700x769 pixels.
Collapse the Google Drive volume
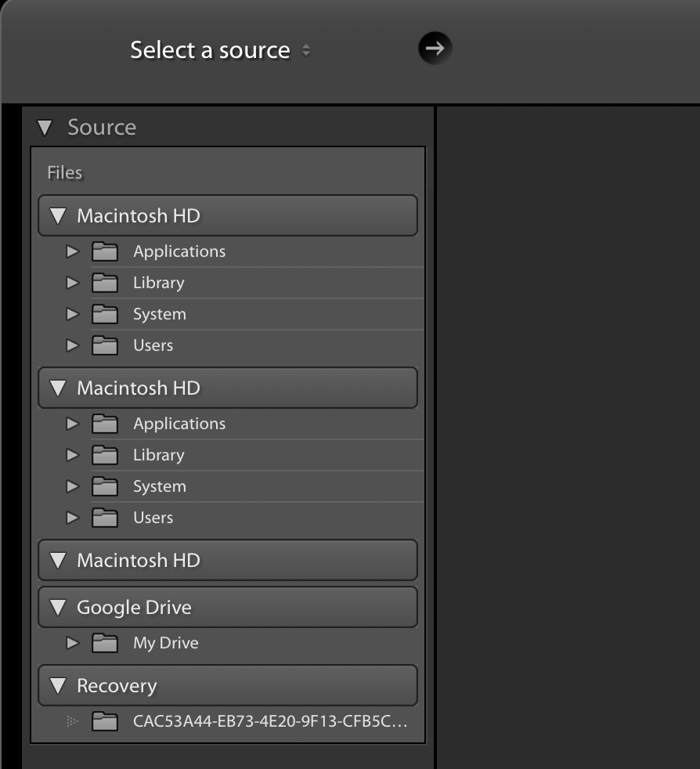tap(56, 607)
